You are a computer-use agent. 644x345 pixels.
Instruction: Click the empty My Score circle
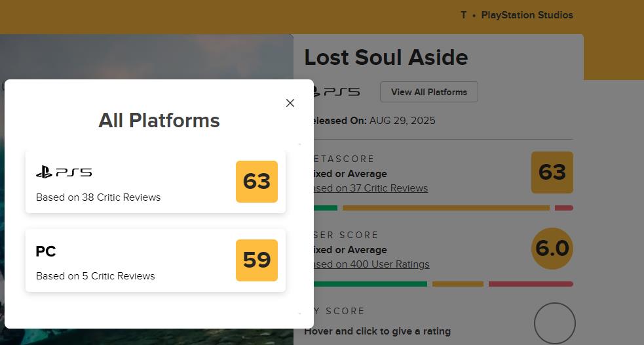554,323
